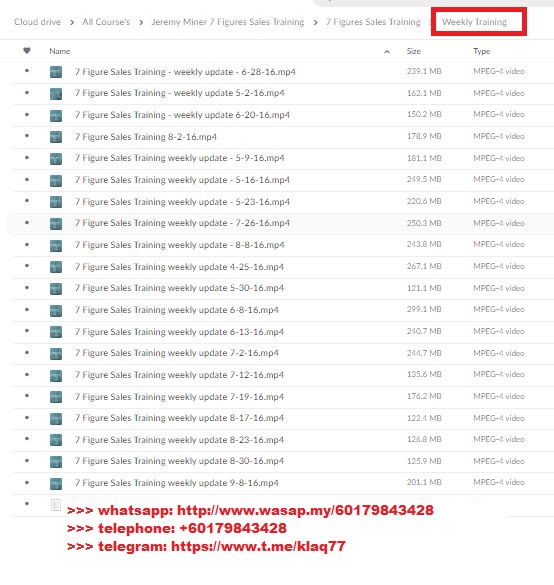Click the 162.1 MB size value
Screen dimensions: 554x585
click(424, 93)
